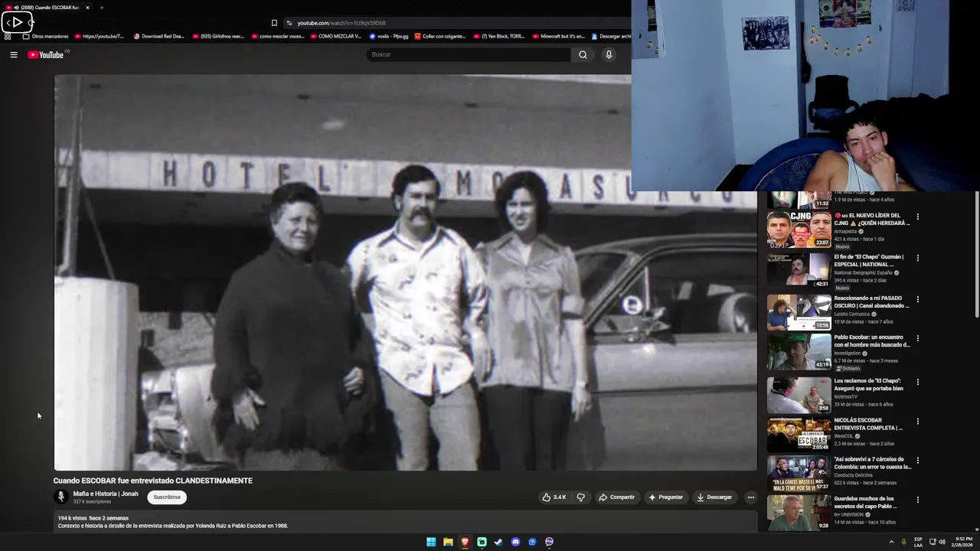Open voxiis - Pfps.gg bookmark
Screen dimensions: 980x551
coord(389,36)
